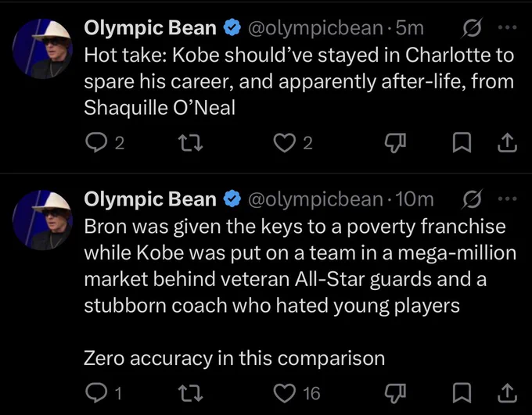This screenshot has width=532, height=415.
Task: Open @olympicbean handle on the 10m tweet
Action: coord(315,199)
